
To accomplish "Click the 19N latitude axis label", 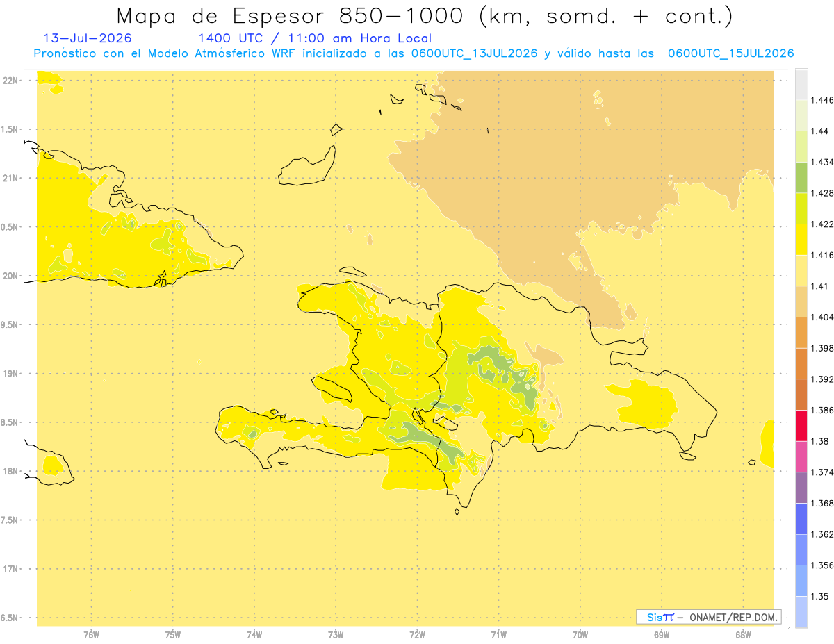I will click(11, 374).
